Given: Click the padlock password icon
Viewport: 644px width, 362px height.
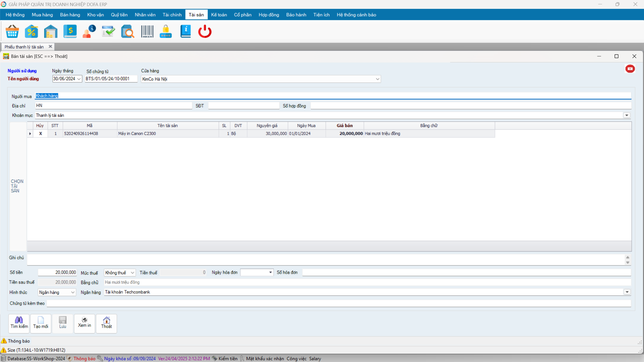Looking at the screenshot, I should coord(166,31).
